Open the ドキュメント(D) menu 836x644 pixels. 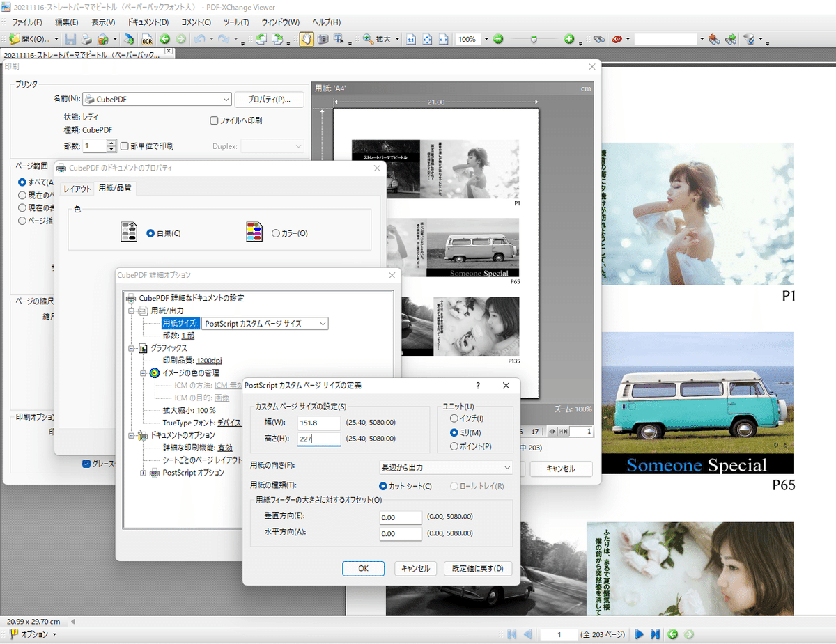coord(148,22)
